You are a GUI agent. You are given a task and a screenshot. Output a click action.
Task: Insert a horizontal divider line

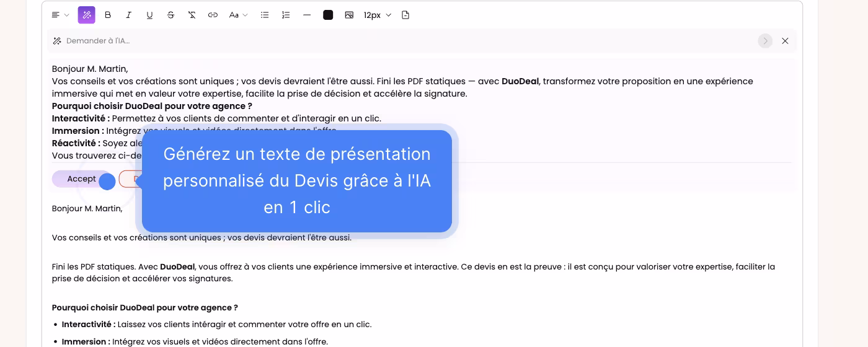[307, 15]
